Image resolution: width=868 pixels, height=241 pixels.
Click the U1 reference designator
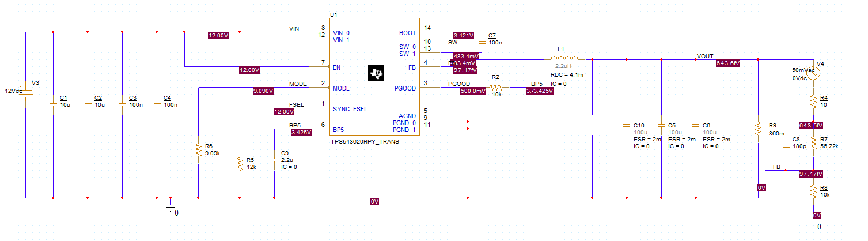[x=333, y=14]
